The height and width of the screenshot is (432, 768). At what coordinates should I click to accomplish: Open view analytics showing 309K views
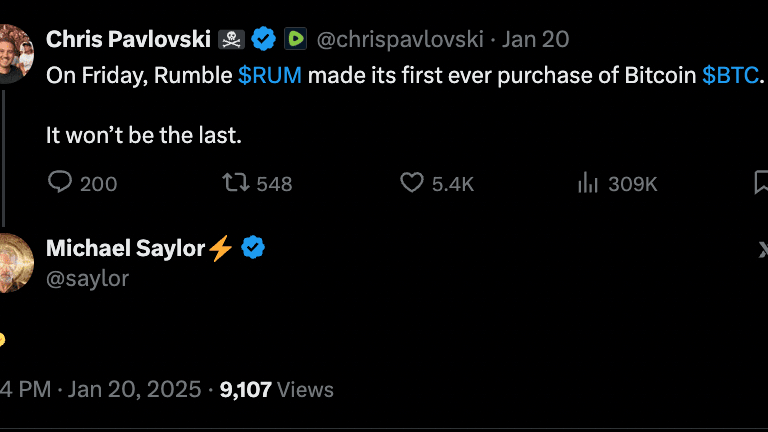(x=587, y=183)
